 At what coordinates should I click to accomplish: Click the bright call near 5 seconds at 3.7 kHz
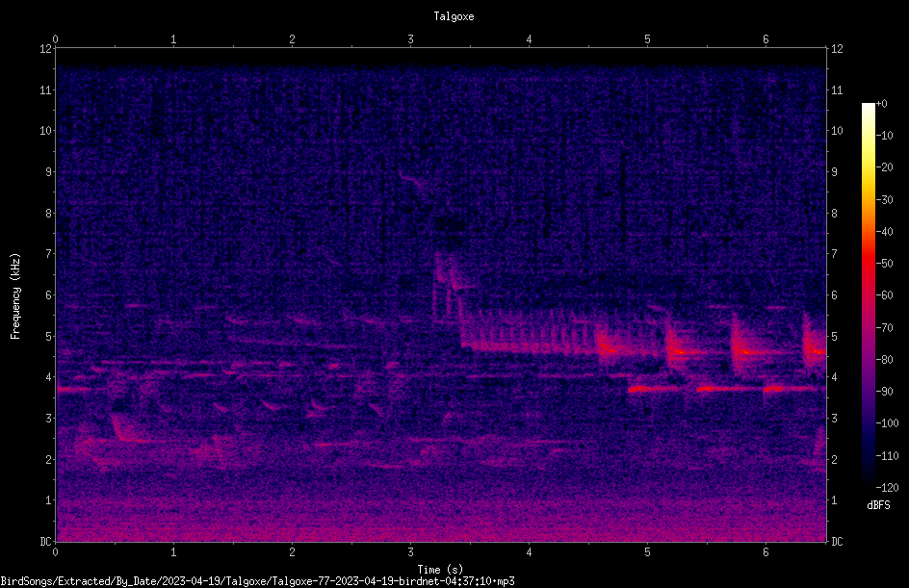pyautogui.click(x=642, y=389)
